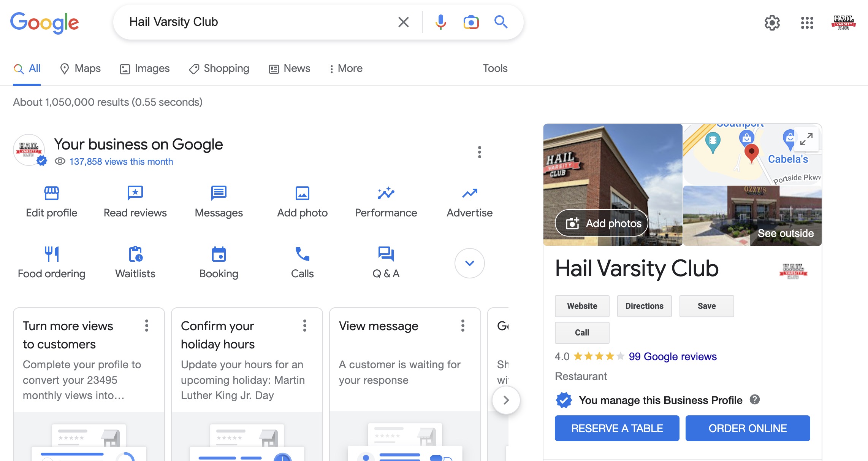Click the Performance sparkline icon
This screenshot has height=461, width=868.
[386, 193]
